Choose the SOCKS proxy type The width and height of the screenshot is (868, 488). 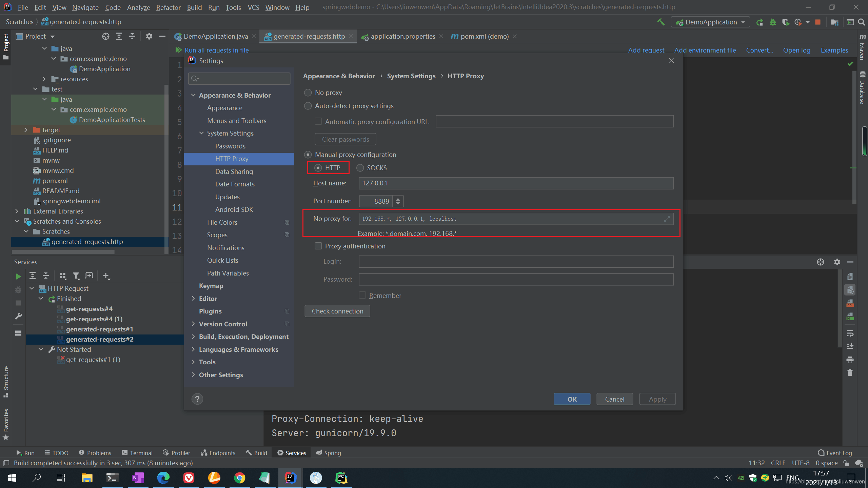[x=360, y=168]
